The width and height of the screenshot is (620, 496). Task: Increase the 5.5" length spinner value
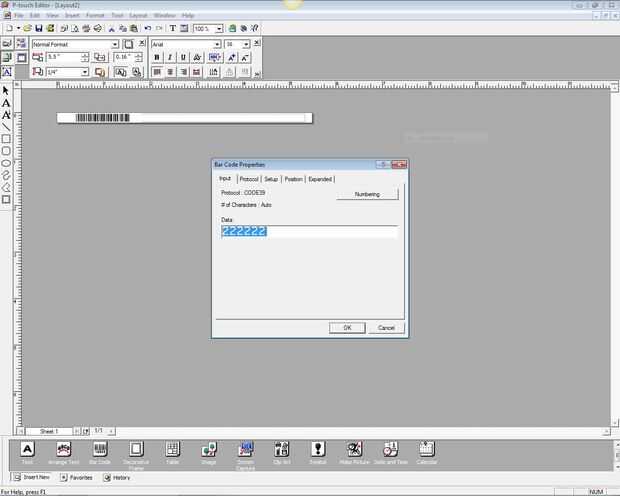click(85, 55)
